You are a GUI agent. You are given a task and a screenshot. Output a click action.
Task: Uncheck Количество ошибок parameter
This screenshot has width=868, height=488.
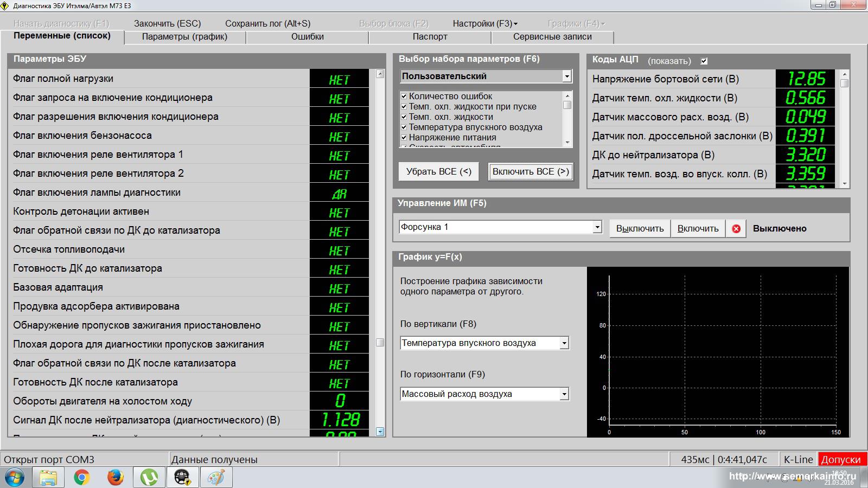coord(404,96)
